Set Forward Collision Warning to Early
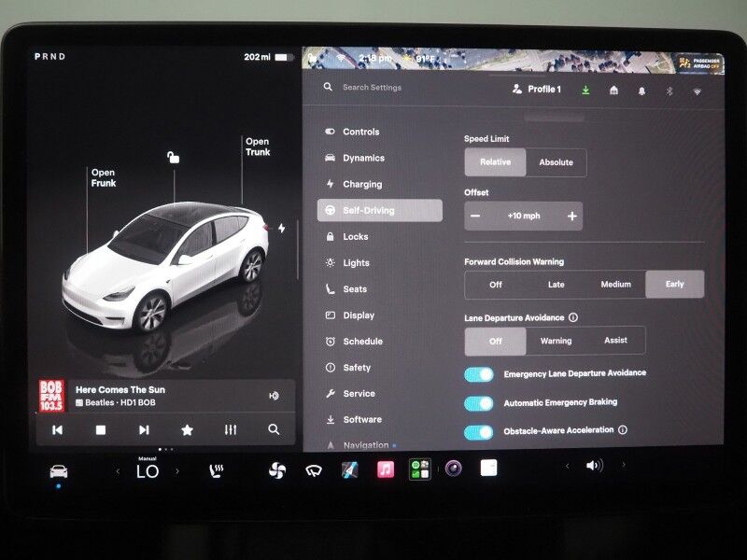 point(674,285)
